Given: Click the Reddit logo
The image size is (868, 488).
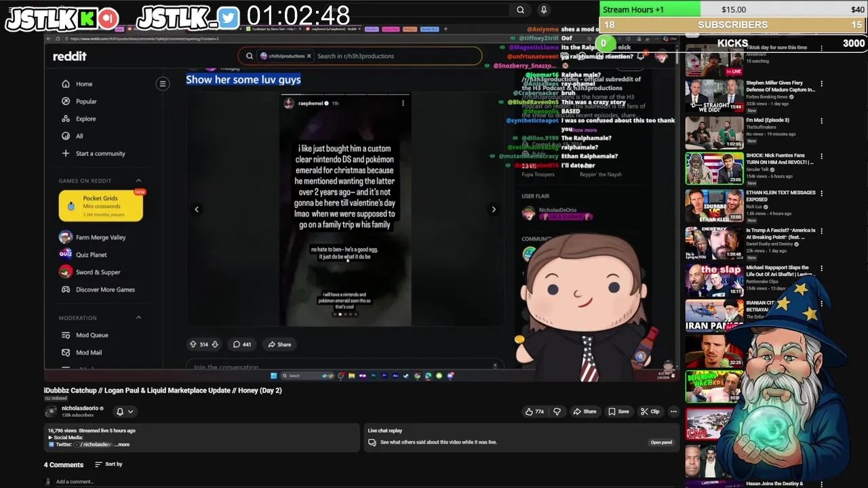Looking at the screenshot, I should point(70,56).
